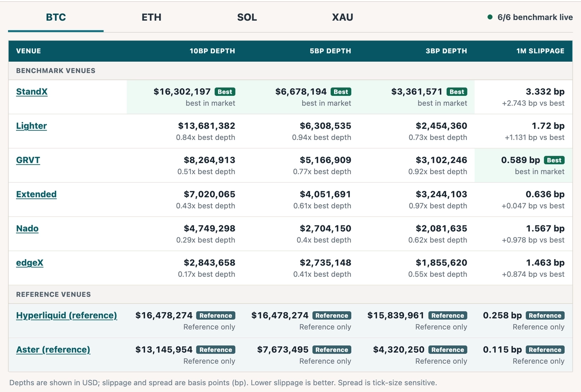Screen dimensions: 581x392
Task: Select Lighter 10bp depth value $13,681,382
Action: 206,126
